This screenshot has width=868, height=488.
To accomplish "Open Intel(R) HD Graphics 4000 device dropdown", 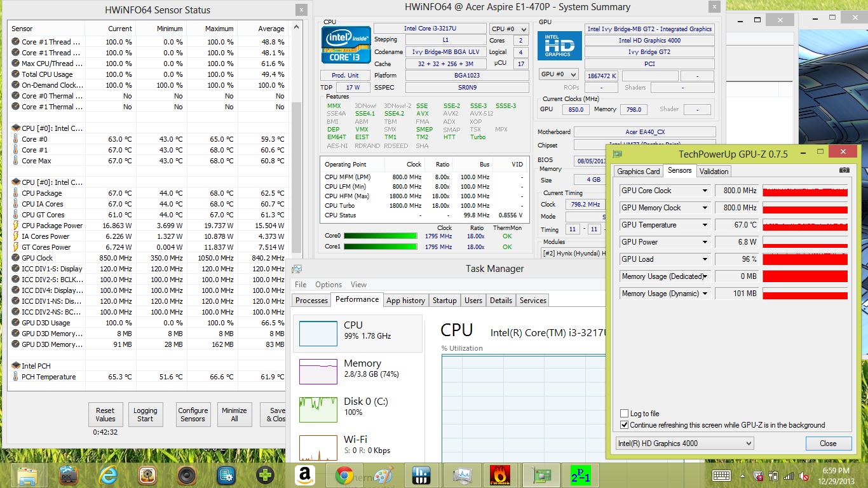I will pos(685,444).
